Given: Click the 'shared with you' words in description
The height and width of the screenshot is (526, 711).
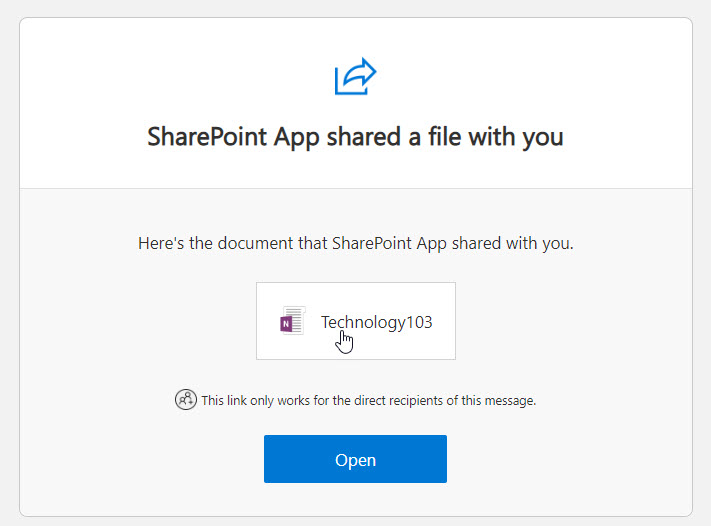Looking at the screenshot, I should point(512,244).
